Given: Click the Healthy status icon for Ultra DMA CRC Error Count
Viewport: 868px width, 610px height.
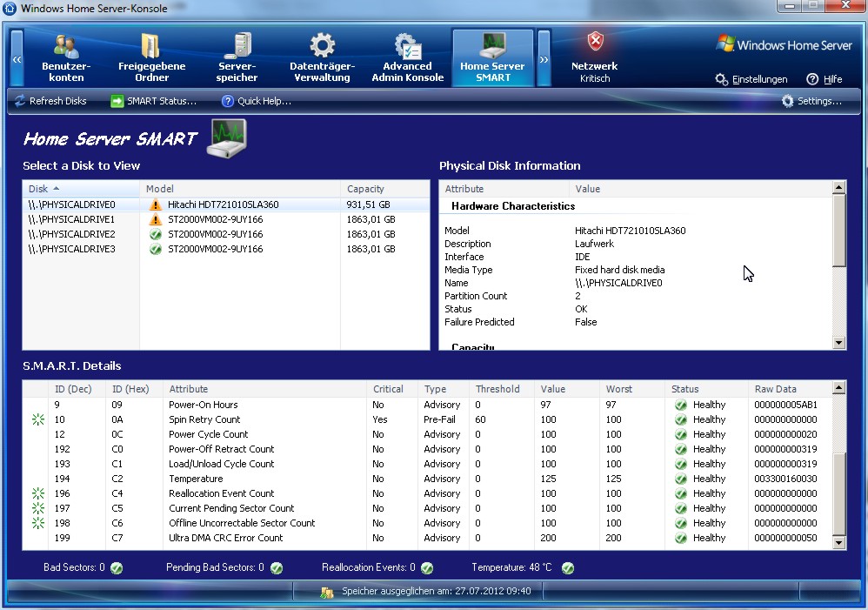Looking at the screenshot, I should click(x=681, y=538).
